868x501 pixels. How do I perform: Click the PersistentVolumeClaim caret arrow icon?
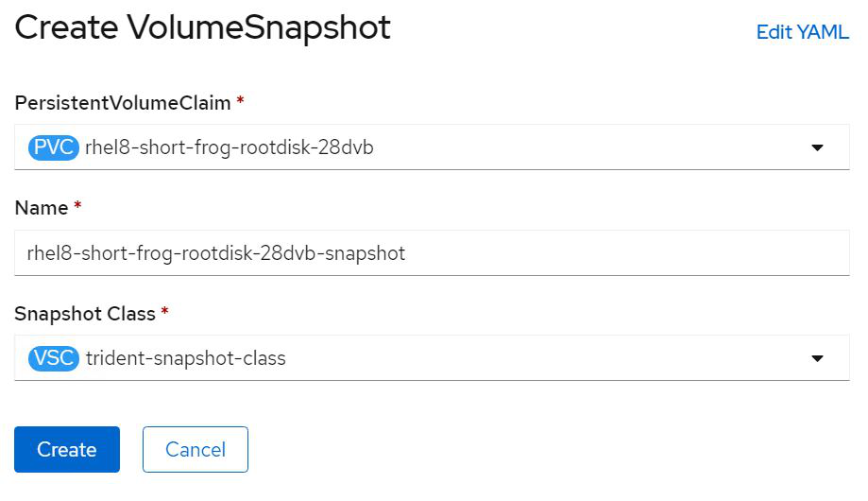(x=817, y=147)
